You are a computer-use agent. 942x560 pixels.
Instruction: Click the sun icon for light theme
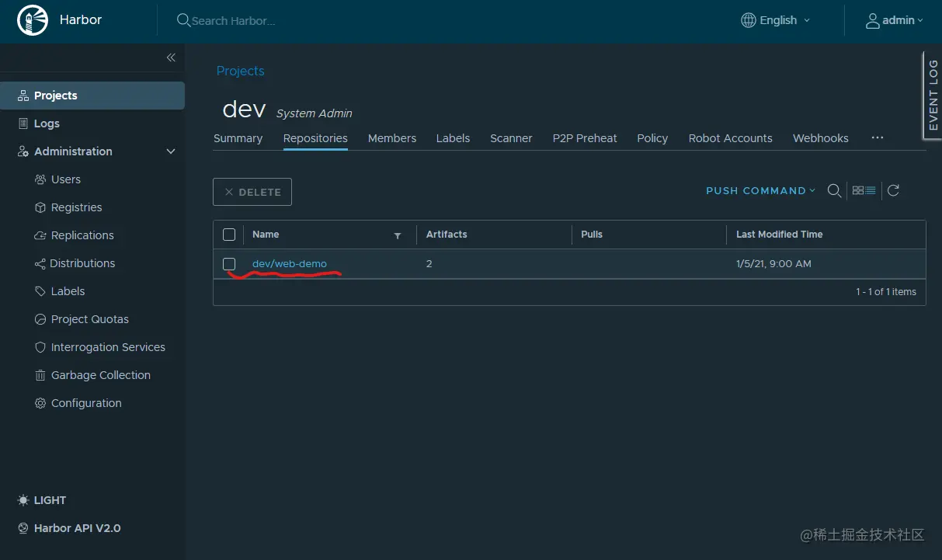pos(23,500)
